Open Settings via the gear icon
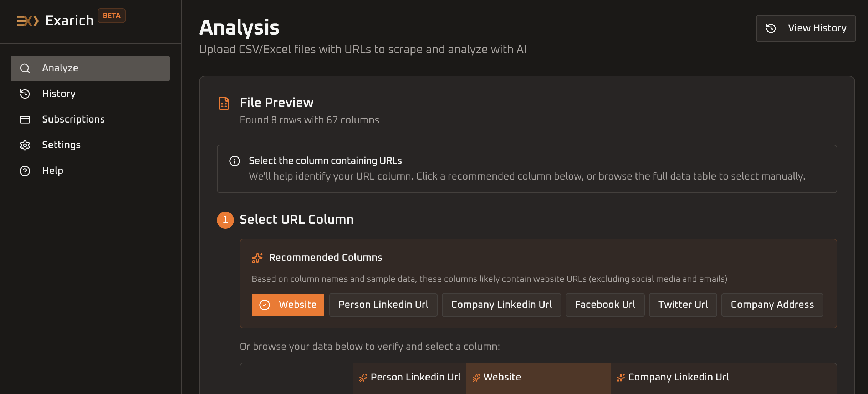The width and height of the screenshot is (868, 394). pyautogui.click(x=25, y=145)
